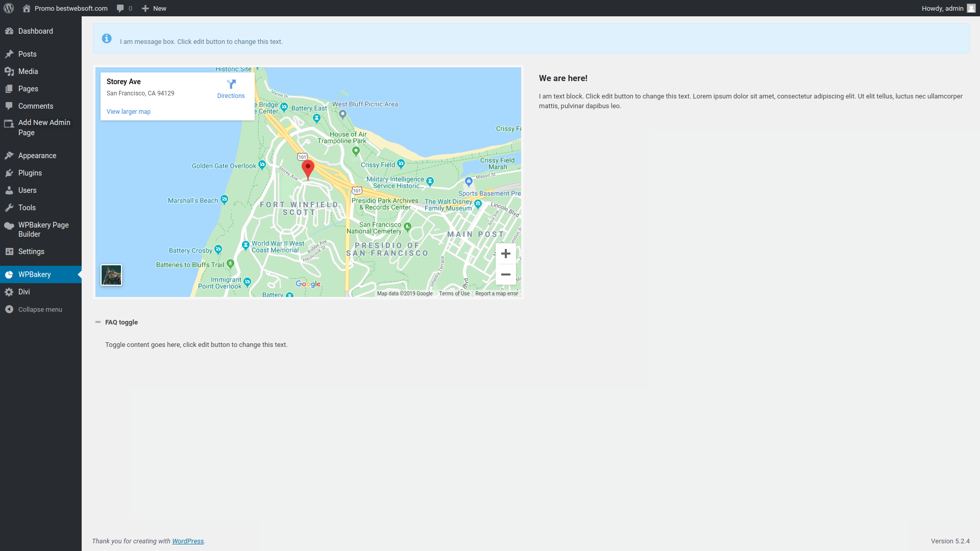Open the comments bubble icon in admin bar
The image size is (980, 551).
click(x=120, y=8)
